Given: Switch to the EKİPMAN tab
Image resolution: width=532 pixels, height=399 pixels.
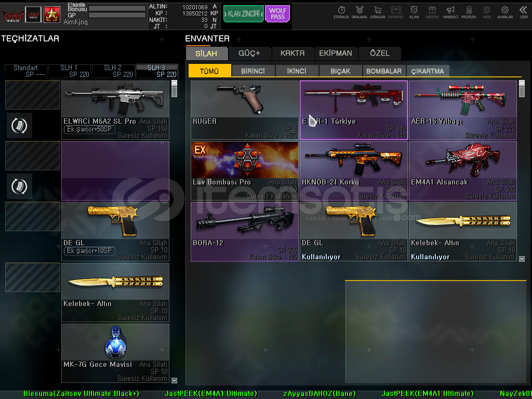Looking at the screenshot, I should click(x=336, y=54).
